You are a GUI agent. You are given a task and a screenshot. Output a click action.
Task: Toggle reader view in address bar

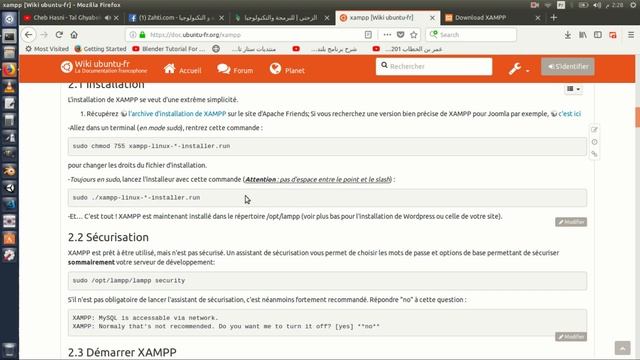click(368, 35)
